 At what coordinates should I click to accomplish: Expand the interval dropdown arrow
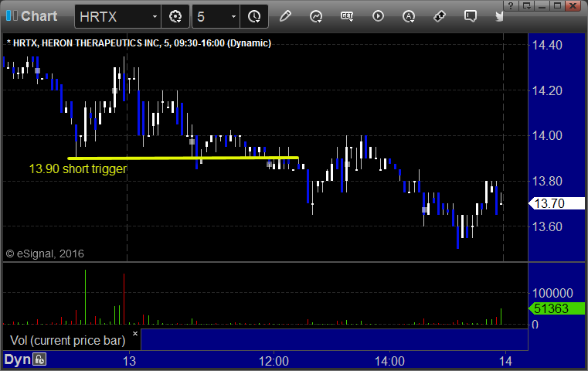pyautogui.click(x=233, y=17)
